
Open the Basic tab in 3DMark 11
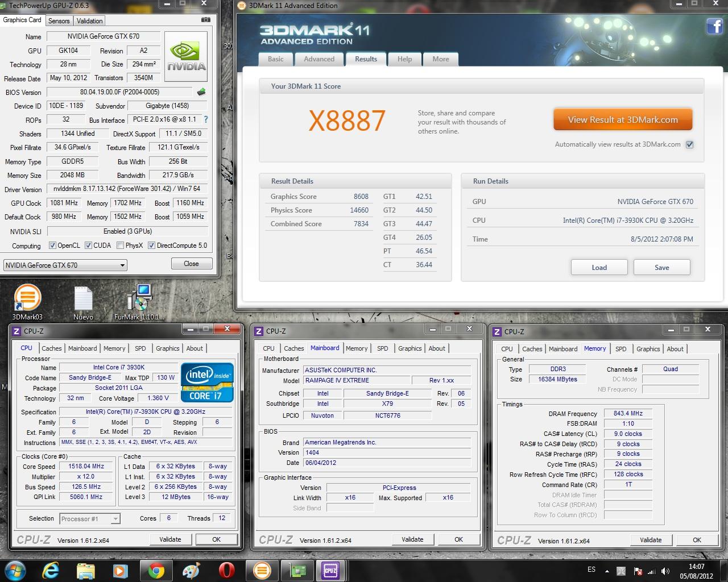coord(276,59)
